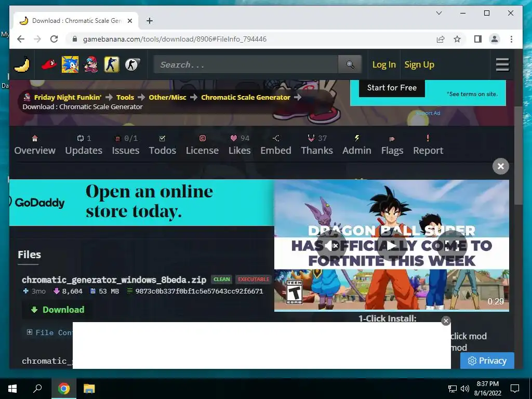Viewport: 532px width, 399px height.
Task: Click the Log In link
Action: click(x=384, y=64)
